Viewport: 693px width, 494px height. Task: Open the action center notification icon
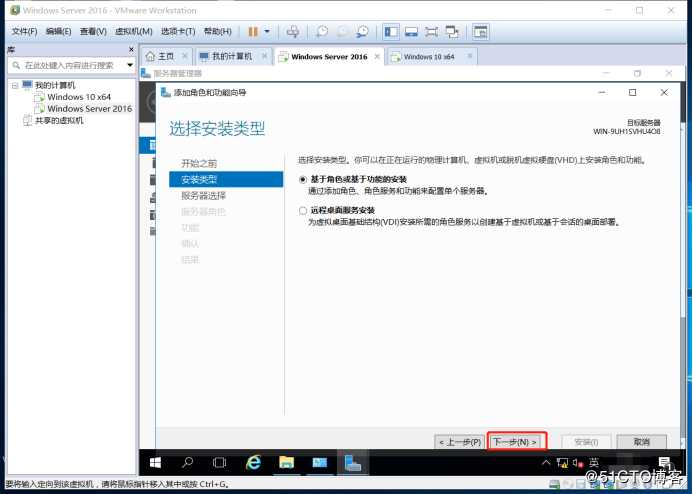coord(665,463)
